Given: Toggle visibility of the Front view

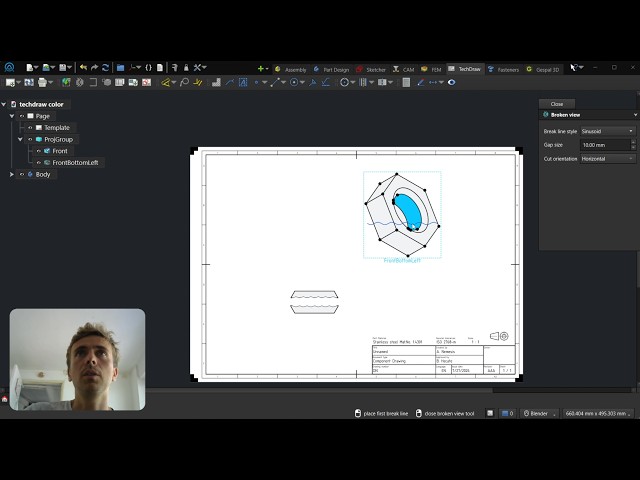Looking at the screenshot, I should (39, 151).
